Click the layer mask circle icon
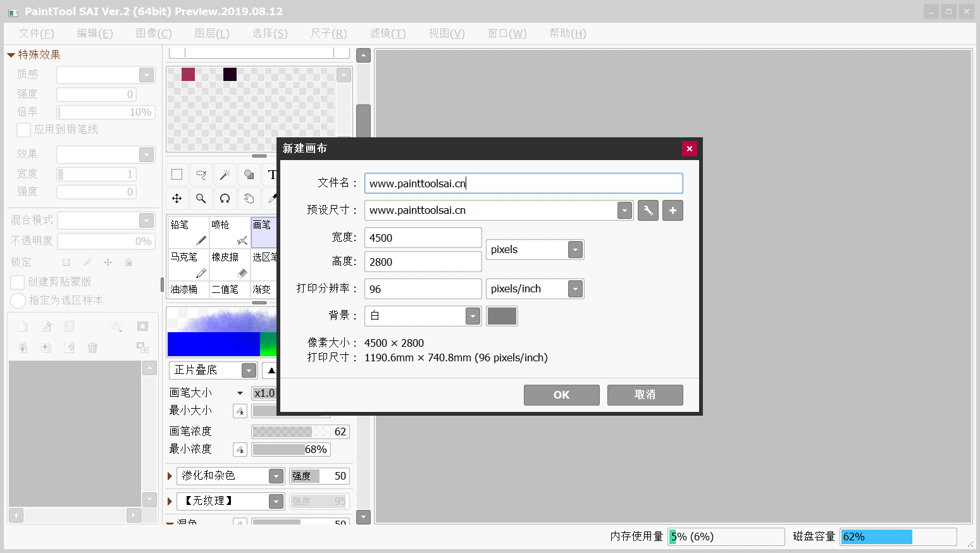Screen dimensions: 980x553 point(142,326)
